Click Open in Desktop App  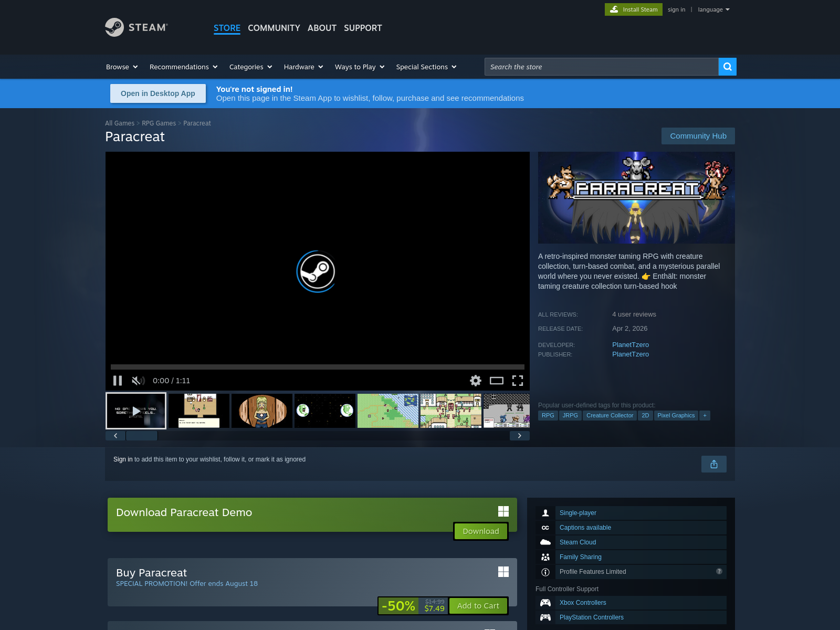(158, 93)
